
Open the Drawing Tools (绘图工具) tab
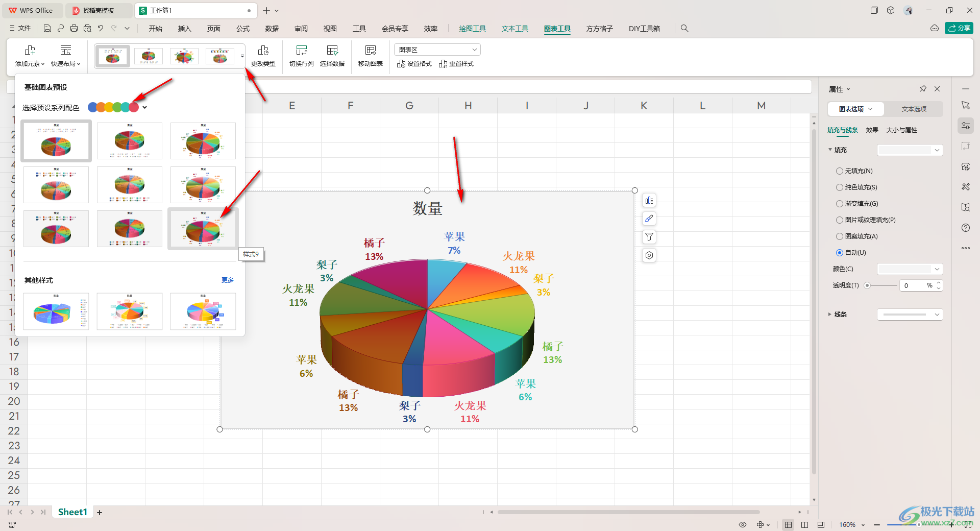click(x=472, y=29)
